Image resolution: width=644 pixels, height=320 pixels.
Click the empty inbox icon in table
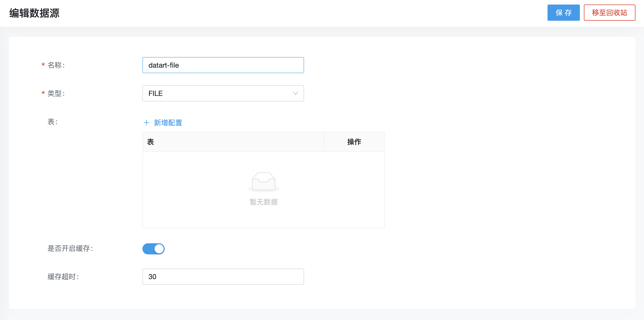264,182
